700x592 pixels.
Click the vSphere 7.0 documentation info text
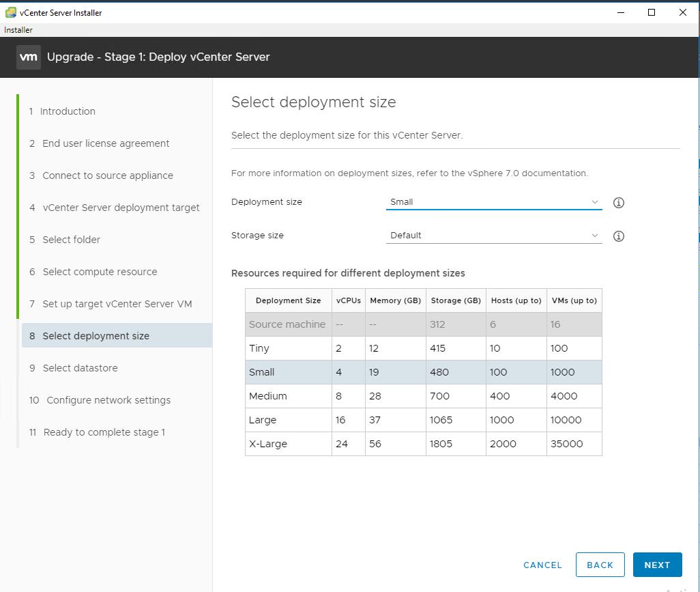pyautogui.click(x=409, y=173)
